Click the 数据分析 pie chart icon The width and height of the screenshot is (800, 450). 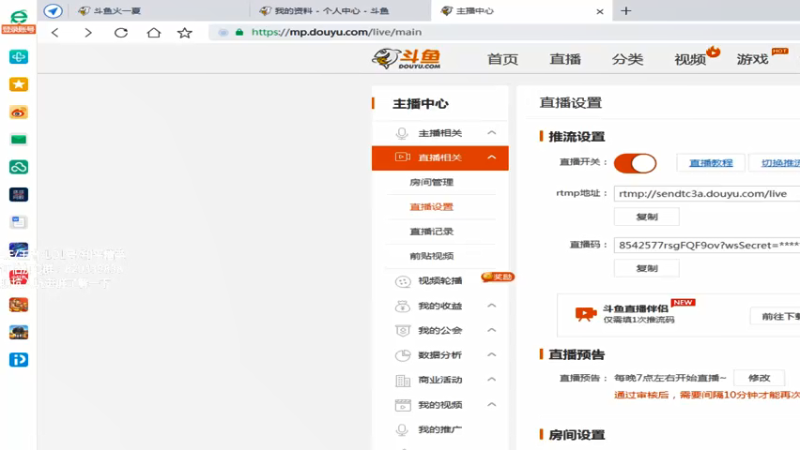click(x=403, y=355)
